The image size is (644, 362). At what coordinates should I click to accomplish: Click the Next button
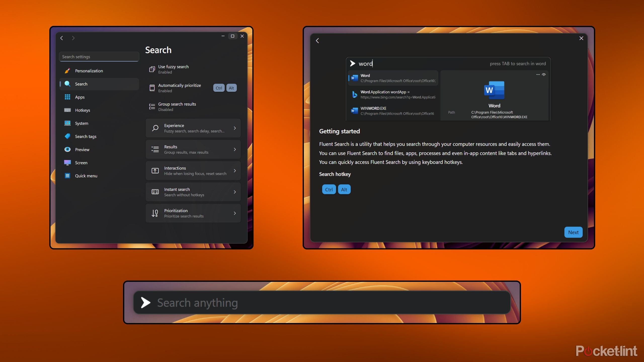573,232
